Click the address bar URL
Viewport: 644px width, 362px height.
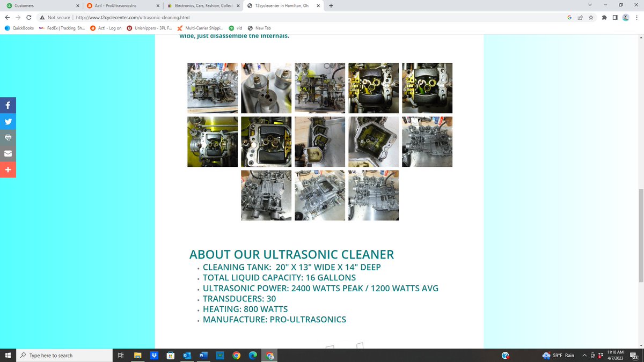(133, 17)
